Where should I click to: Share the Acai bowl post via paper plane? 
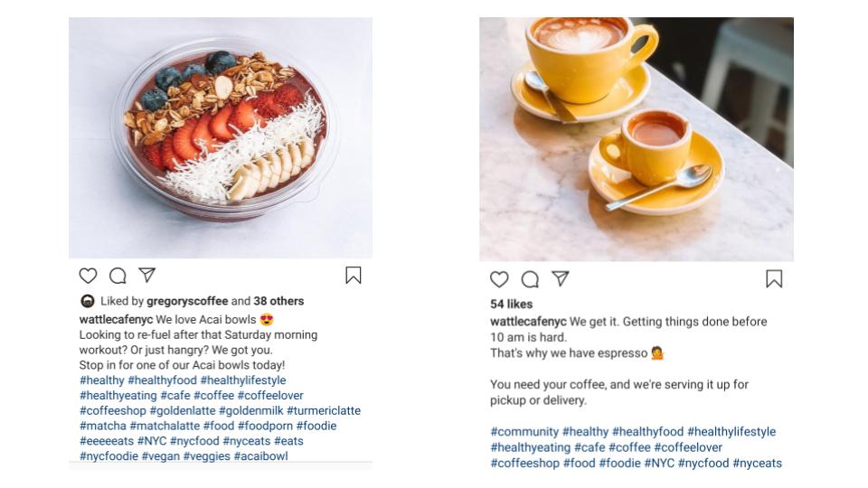tap(146, 275)
